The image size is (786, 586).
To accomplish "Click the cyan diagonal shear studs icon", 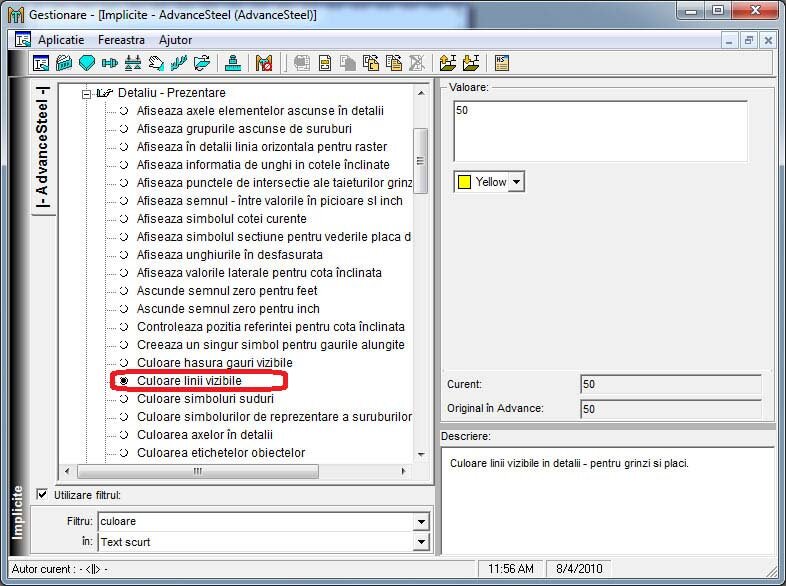I will point(179,63).
